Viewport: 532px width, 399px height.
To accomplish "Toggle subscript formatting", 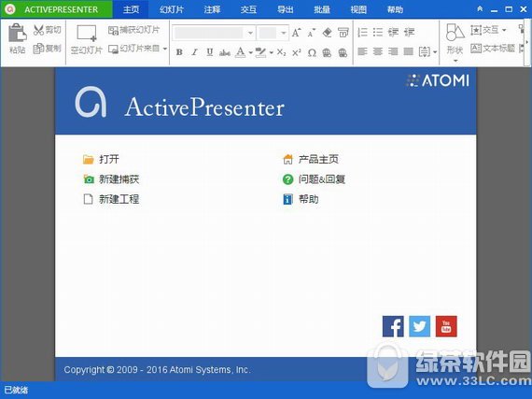I will click(281, 52).
